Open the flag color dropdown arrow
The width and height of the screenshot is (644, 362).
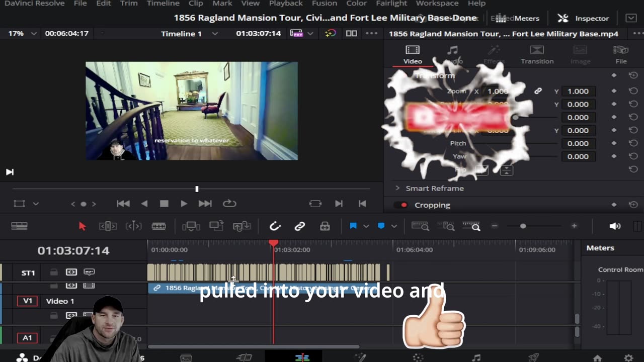pyautogui.click(x=366, y=226)
